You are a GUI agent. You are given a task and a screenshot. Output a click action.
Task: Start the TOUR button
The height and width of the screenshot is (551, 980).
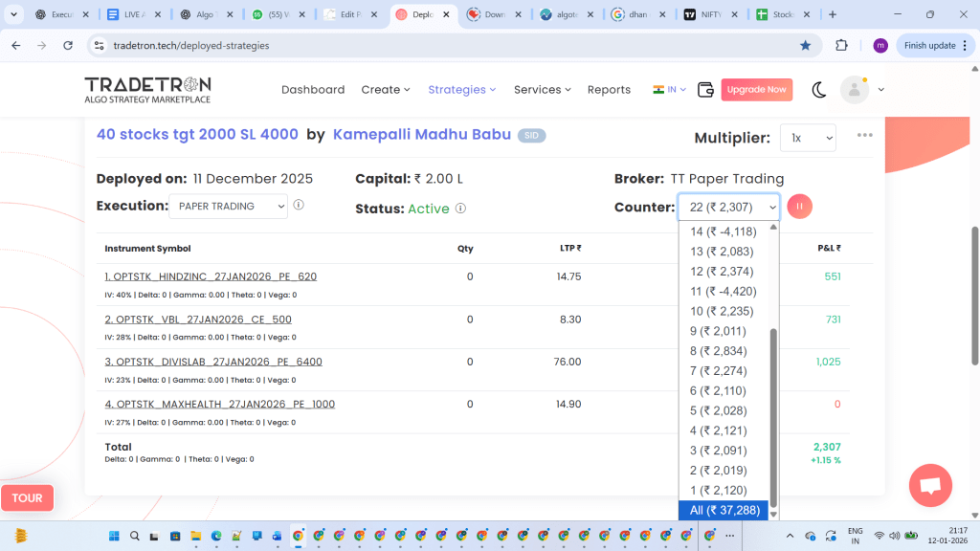tap(27, 497)
